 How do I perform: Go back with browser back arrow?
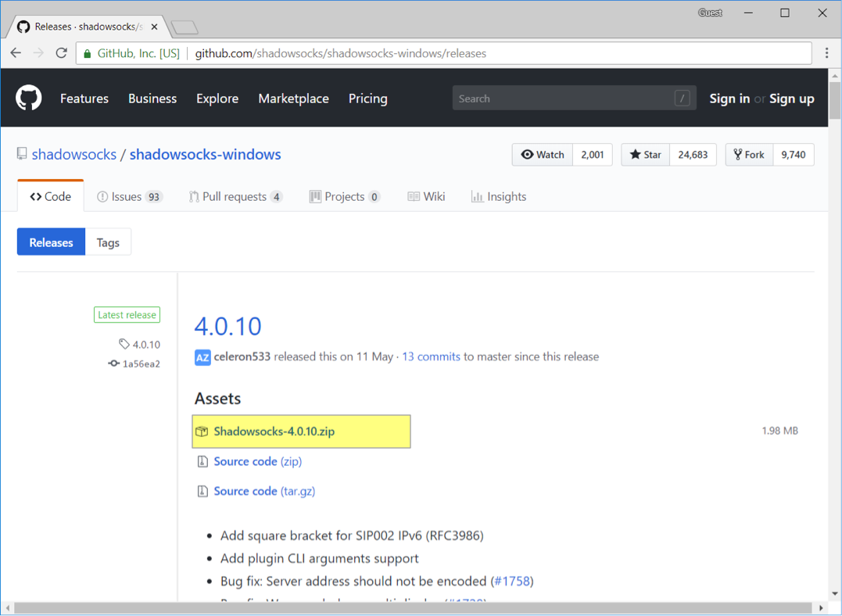(x=16, y=52)
